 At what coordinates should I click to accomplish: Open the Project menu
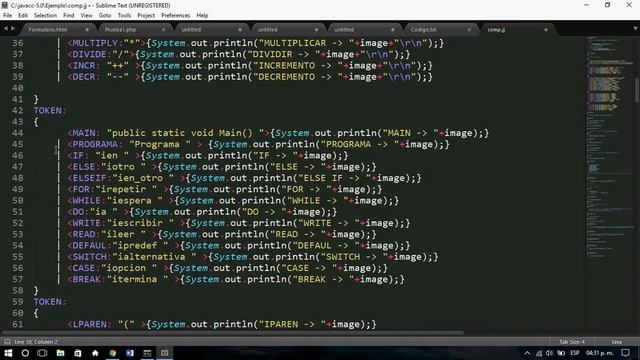click(146, 16)
